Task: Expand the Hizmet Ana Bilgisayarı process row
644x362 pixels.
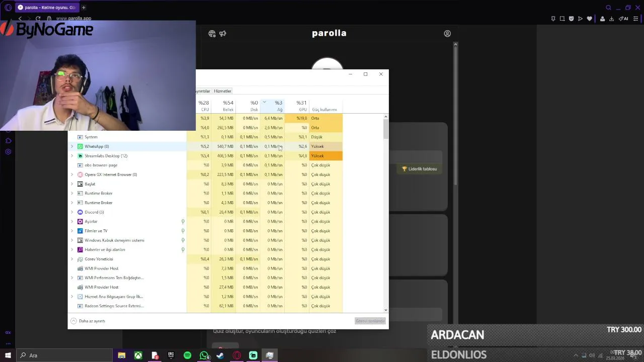Action: click(x=72, y=297)
